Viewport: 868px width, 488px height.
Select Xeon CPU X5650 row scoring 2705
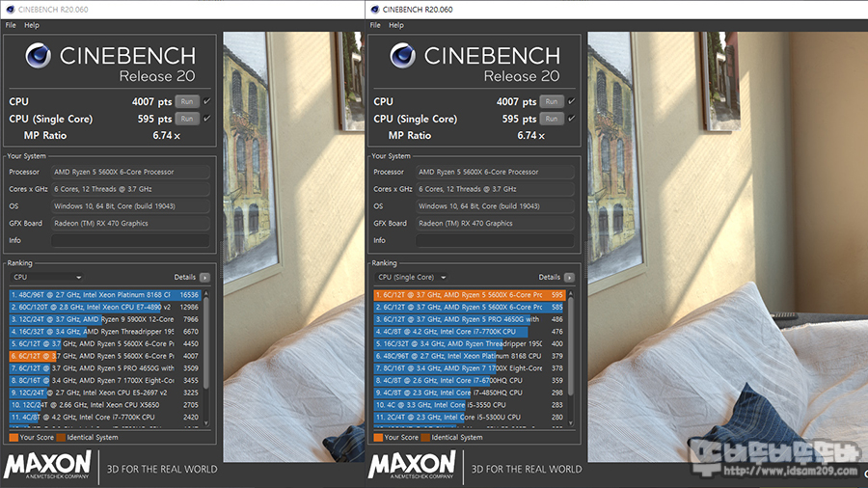(105, 404)
